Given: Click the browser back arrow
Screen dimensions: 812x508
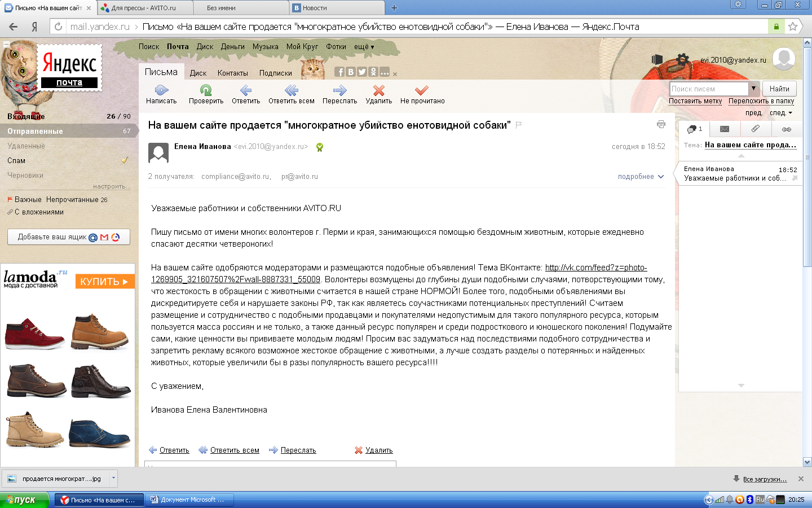Looking at the screenshot, I should coord(14,27).
